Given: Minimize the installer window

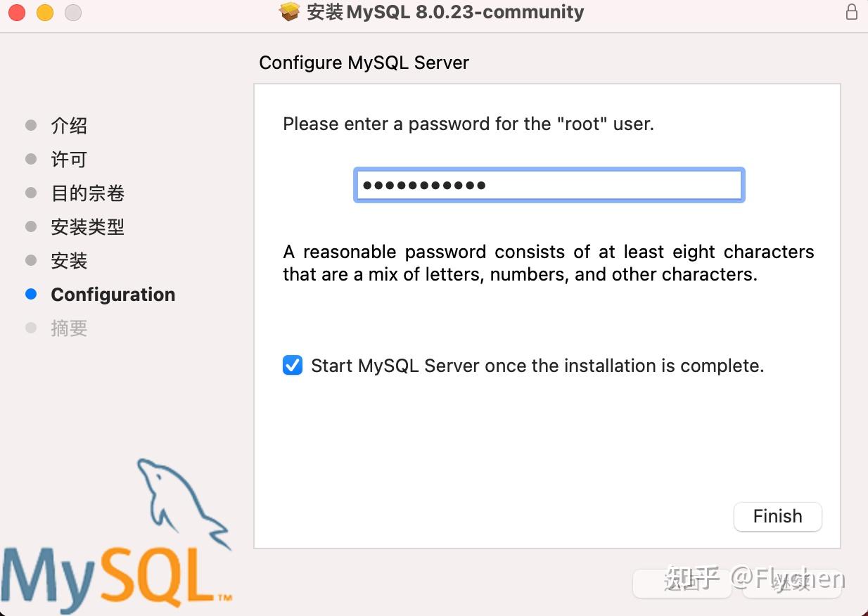Looking at the screenshot, I should (x=44, y=11).
